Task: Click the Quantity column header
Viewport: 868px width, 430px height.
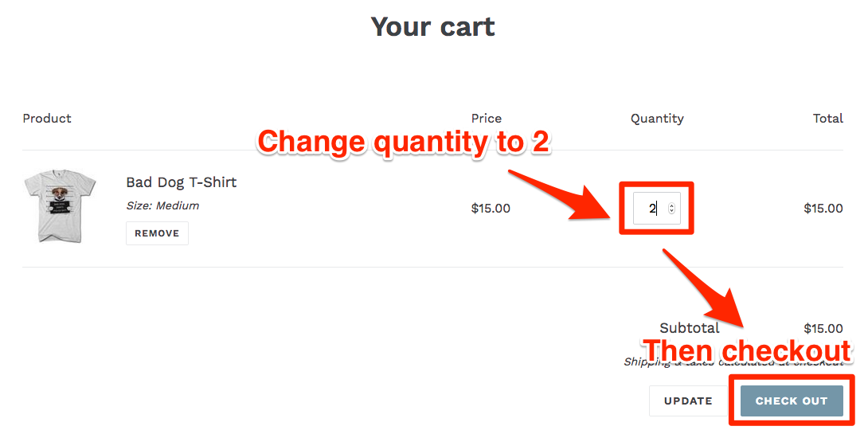Action: [657, 119]
